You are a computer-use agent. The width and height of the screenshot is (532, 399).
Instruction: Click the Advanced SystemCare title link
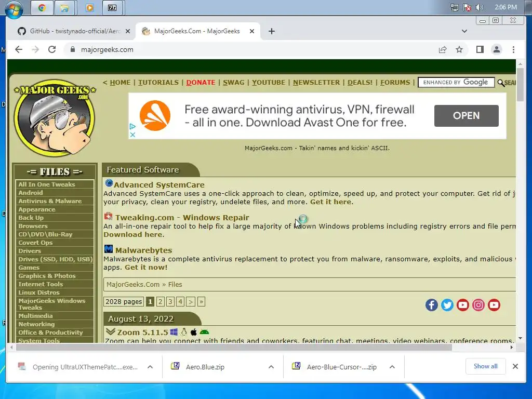click(159, 185)
